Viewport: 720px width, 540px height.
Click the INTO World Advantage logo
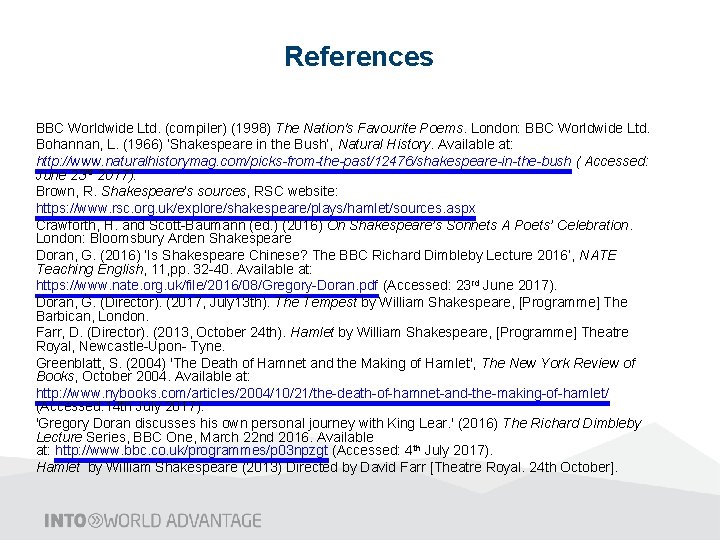pos(153,521)
